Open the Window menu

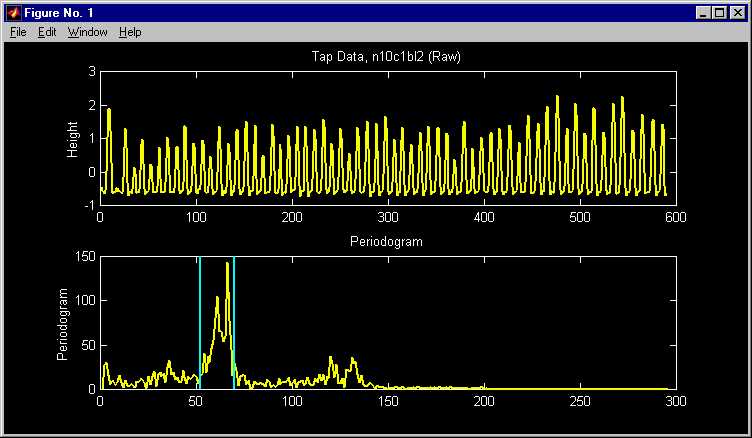[87, 32]
